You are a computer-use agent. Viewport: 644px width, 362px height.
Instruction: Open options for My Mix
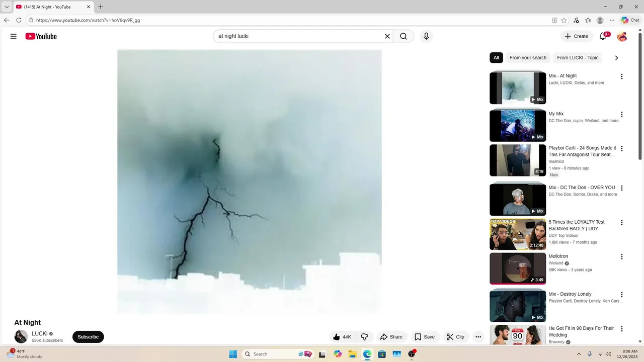[x=622, y=114]
